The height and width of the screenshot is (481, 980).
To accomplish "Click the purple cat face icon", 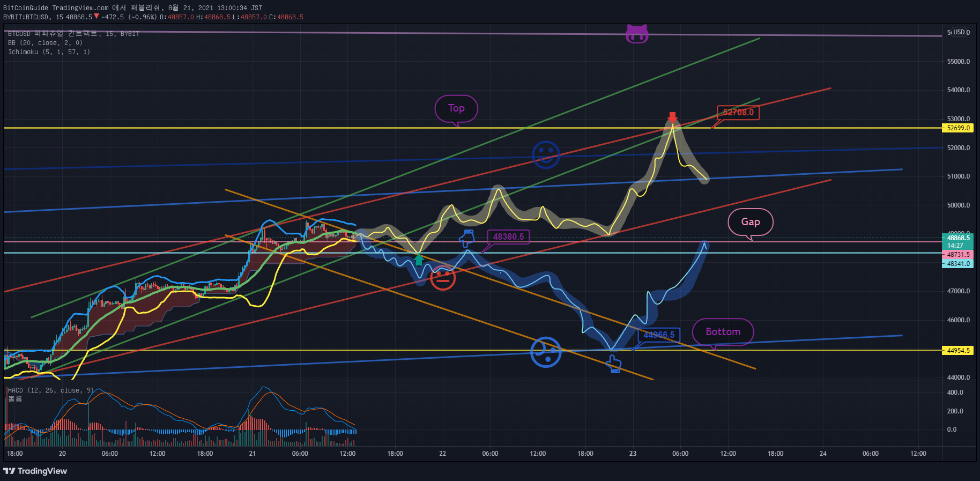I will pyautogui.click(x=637, y=34).
